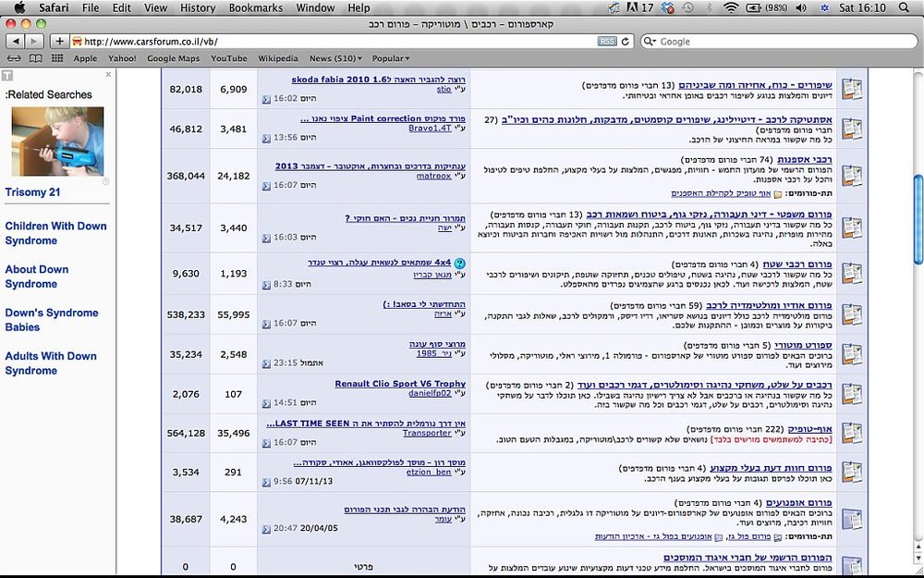The image size is (924, 578).
Task: View profile of user matroox
Action: point(433,176)
